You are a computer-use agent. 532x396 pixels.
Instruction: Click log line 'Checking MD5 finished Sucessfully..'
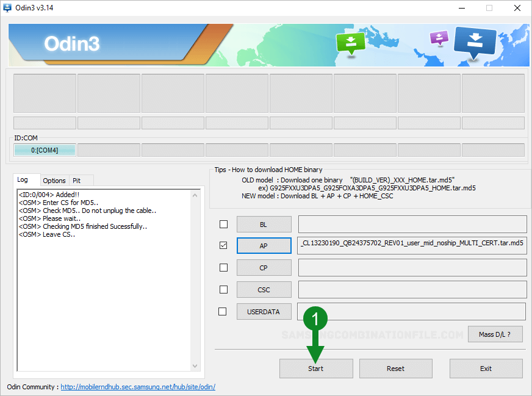click(x=83, y=226)
